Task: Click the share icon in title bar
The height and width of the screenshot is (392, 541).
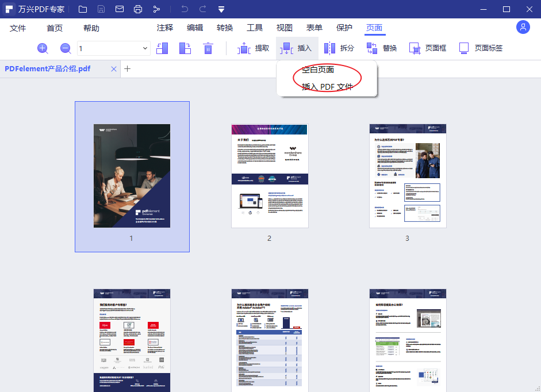Action: 156,9
